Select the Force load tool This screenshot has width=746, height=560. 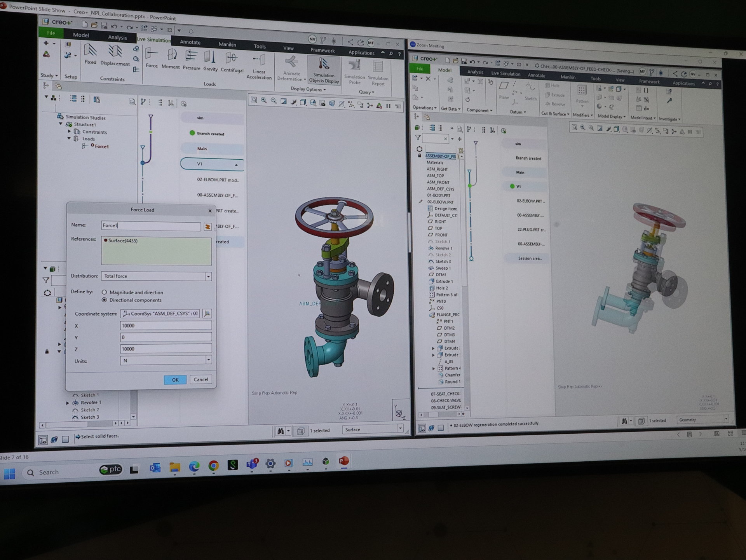pos(152,58)
